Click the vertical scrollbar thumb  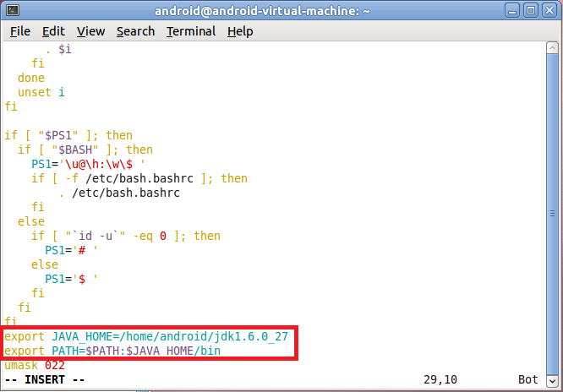point(552,214)
